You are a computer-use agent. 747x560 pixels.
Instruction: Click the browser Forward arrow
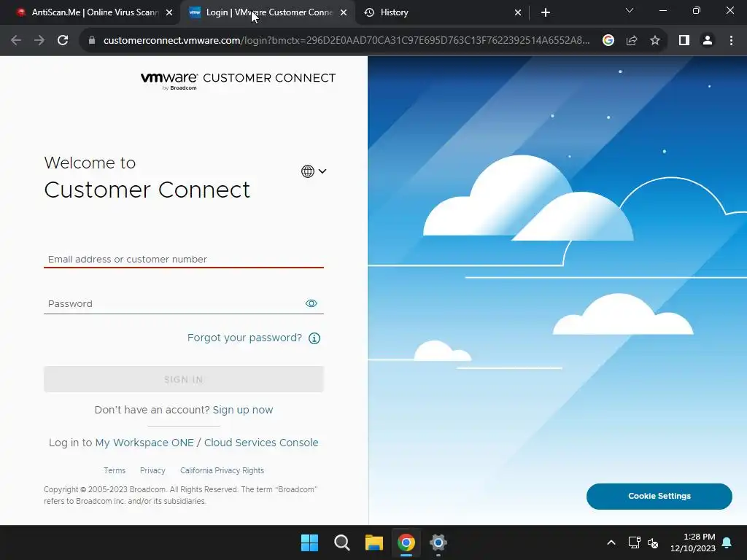click(x=39, y=41)
